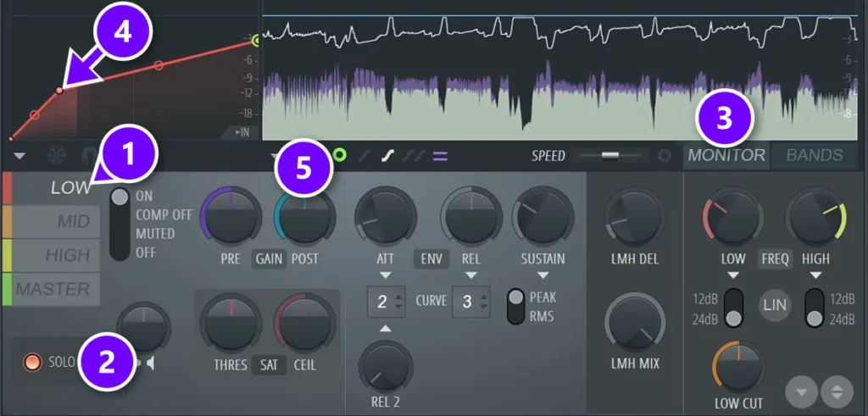Viewport: 868px width, 416px height.
Task: Click the CEIL saturation knob
Action: pyautogui.click(x=305, y=323)
